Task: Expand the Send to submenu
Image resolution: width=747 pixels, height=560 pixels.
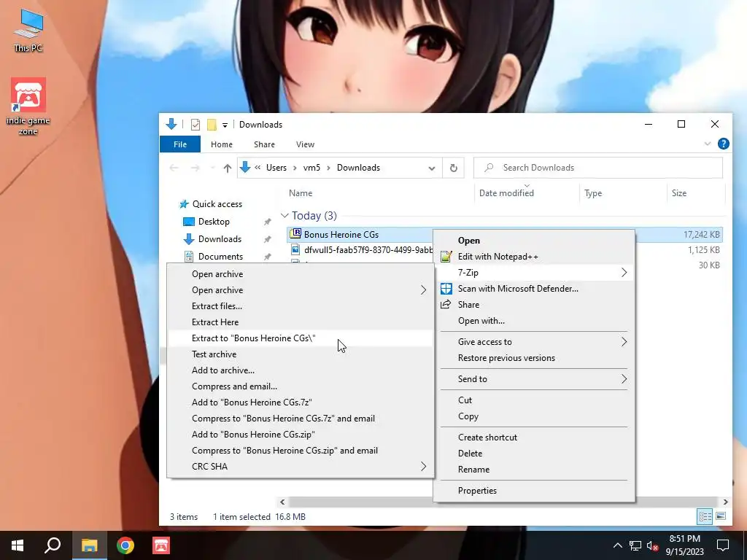Action: coord(535,379)
